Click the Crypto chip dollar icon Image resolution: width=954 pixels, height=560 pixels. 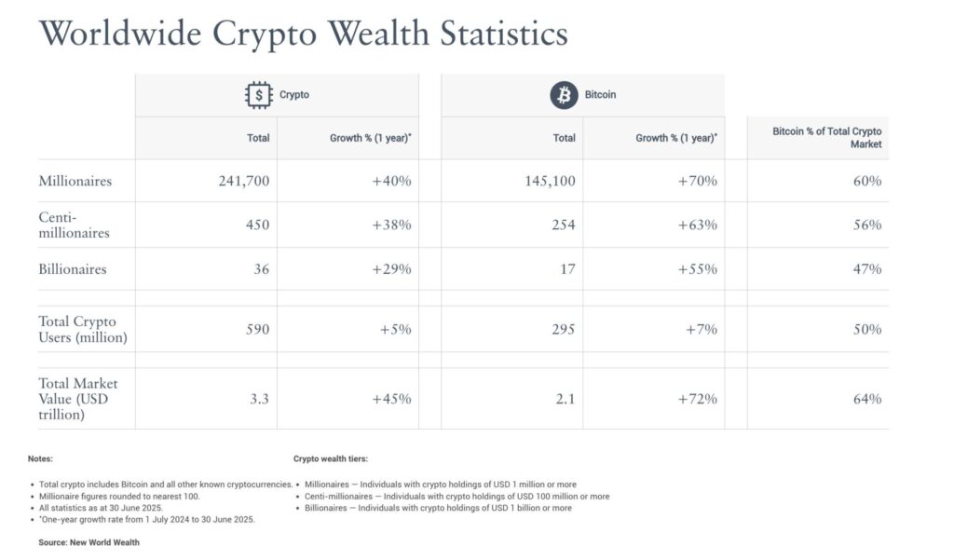[258, 94]
